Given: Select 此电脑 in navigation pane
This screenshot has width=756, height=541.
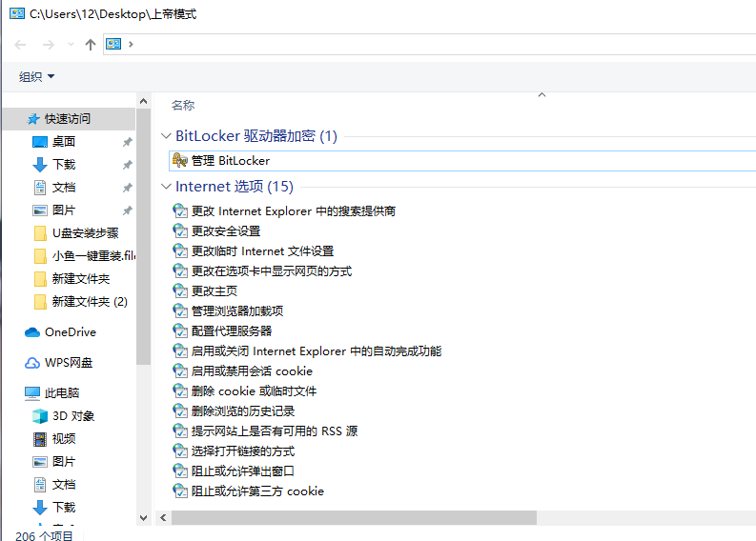Looking at the screenshot, I should click(62, 393).
